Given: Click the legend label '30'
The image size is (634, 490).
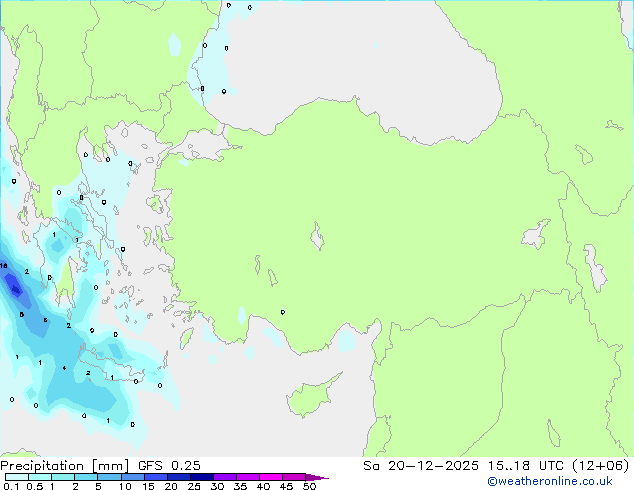Looking at the screenshot, I should pyautogui.click(x=217, y=486).
